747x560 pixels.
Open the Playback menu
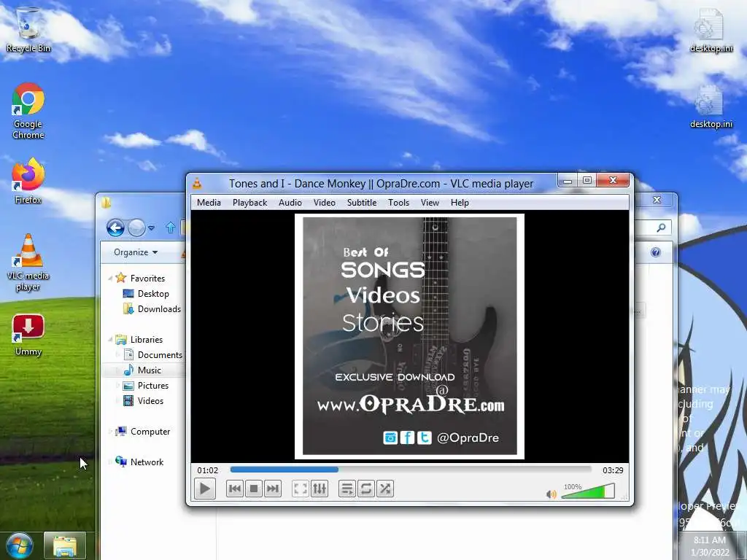[x=249, y=203]
